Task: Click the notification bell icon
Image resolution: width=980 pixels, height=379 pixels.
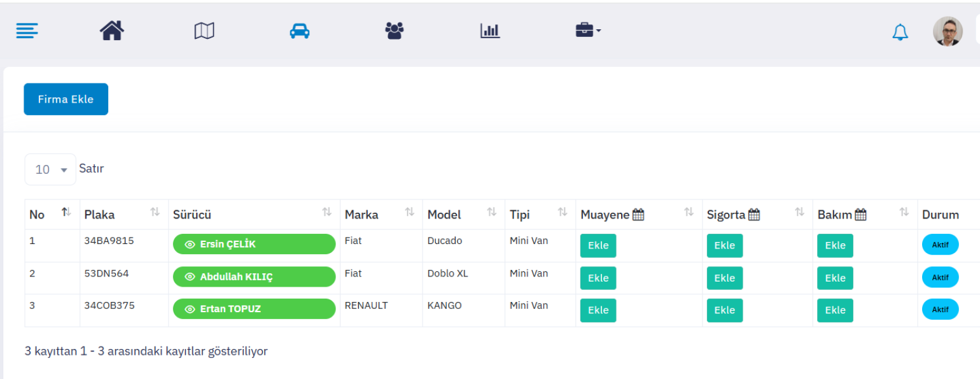Action: tap(900, 32)
